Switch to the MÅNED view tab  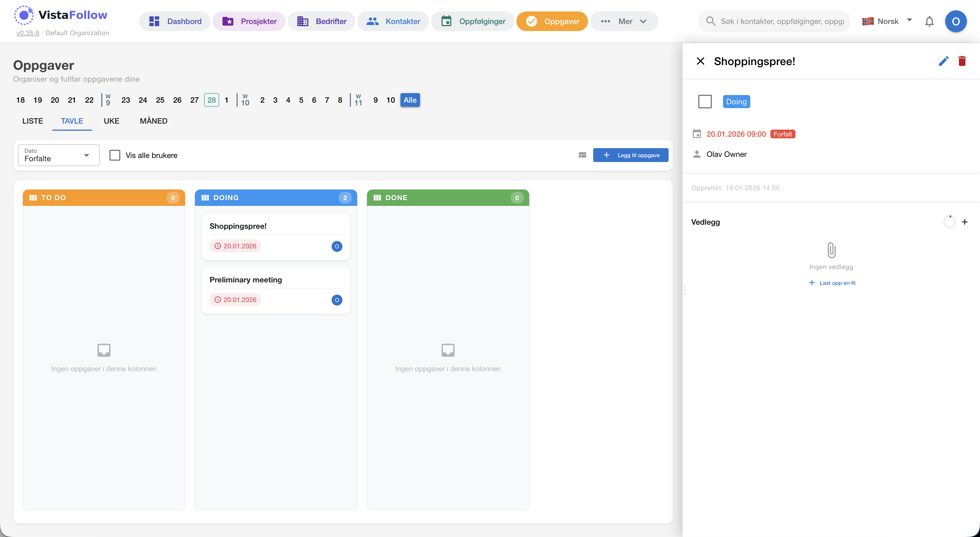tap(153, 121)
